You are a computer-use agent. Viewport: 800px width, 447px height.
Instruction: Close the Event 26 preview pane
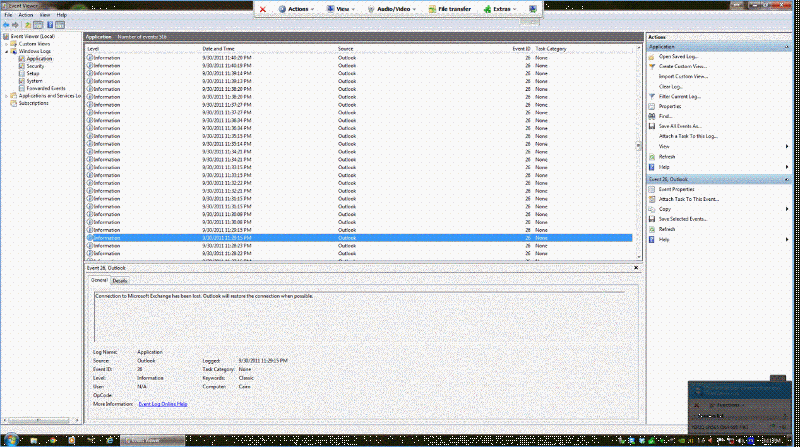(x=636, y=268)
